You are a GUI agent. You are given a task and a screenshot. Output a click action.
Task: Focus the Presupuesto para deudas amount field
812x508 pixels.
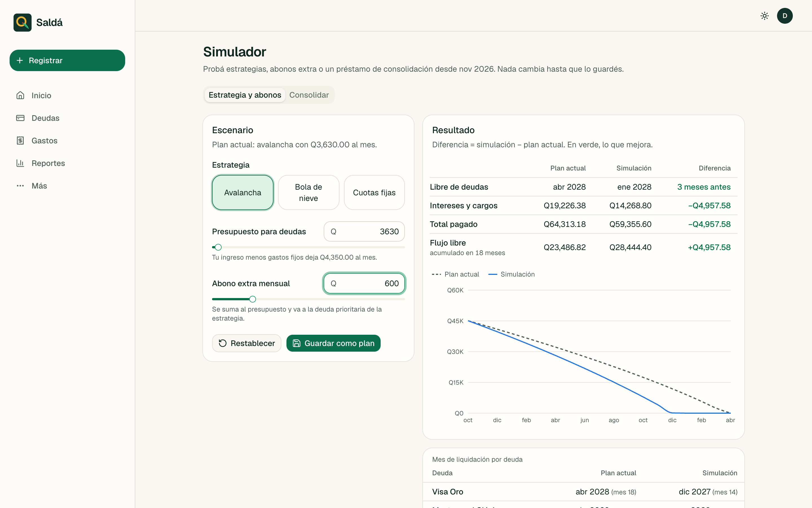point(364,231)
